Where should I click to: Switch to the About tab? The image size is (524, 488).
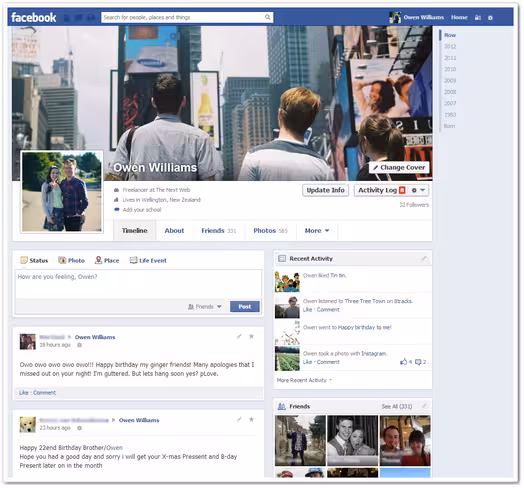(174, 231)
